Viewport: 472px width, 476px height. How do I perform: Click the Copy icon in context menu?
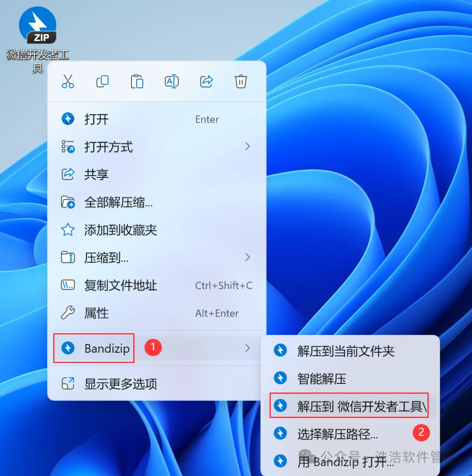102,81
